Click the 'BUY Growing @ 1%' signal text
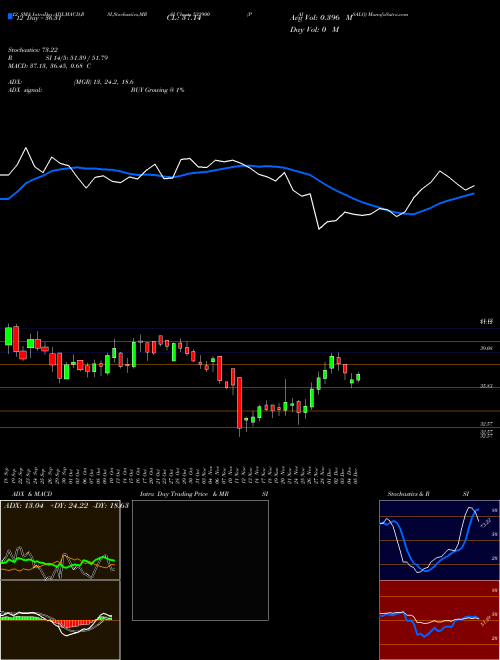500x660 pixels. (157, 90)
